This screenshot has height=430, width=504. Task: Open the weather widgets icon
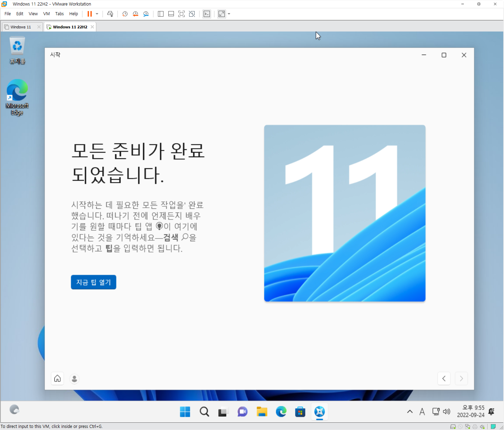(x=14, y=410)
